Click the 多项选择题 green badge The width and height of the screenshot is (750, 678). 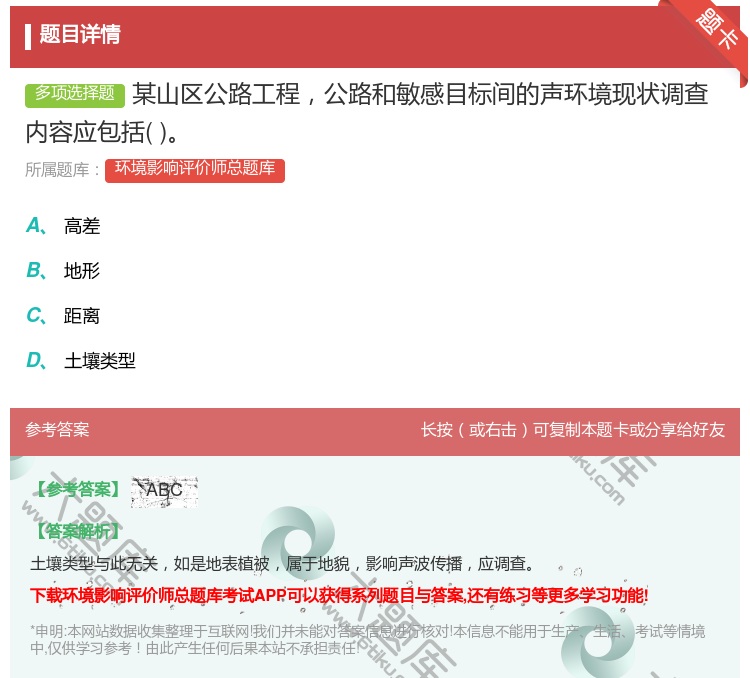[75, 94]
